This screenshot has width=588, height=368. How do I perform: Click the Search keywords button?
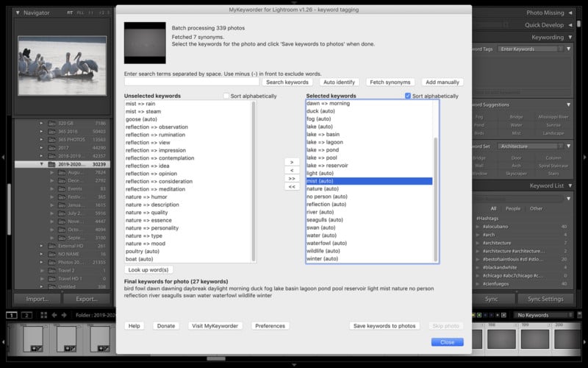tap(287, 82)
